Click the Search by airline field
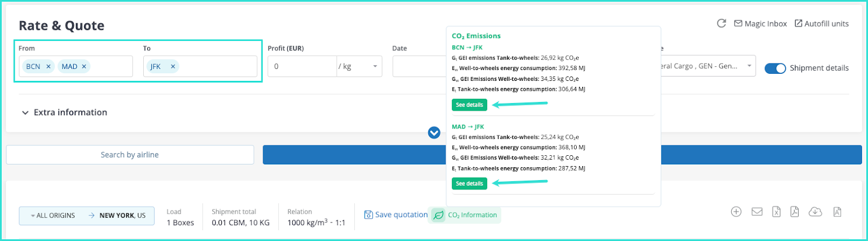 tap(130, 155)
